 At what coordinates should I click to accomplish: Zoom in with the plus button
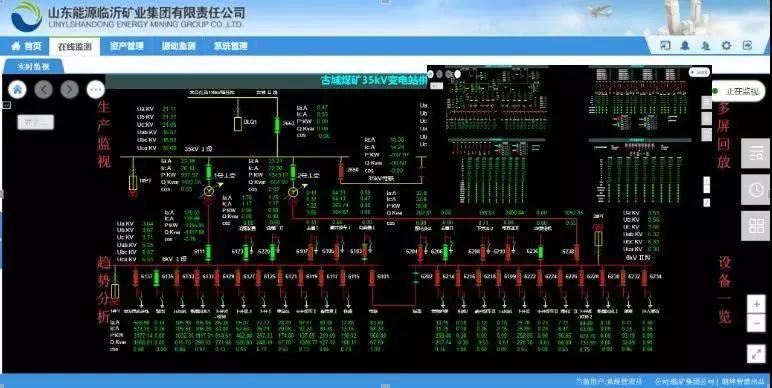[x=756, y=304]
